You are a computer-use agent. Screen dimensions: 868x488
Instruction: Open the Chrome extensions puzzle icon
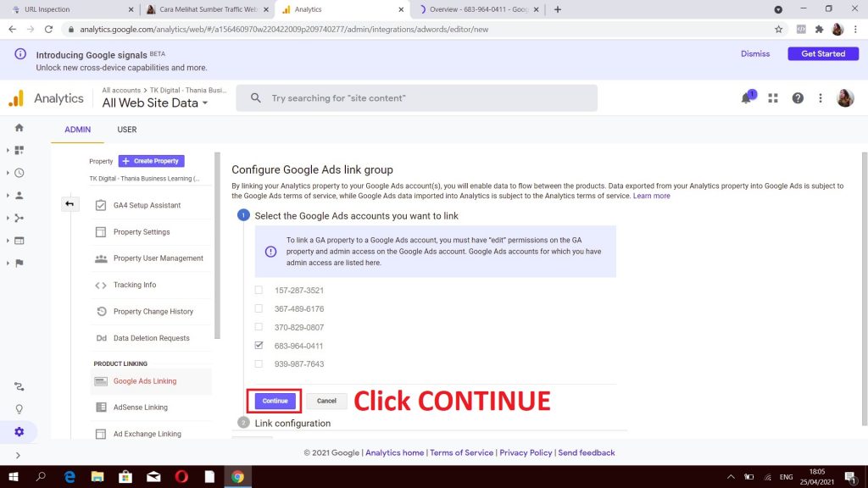pyautogui.click(x=820, y=30)
